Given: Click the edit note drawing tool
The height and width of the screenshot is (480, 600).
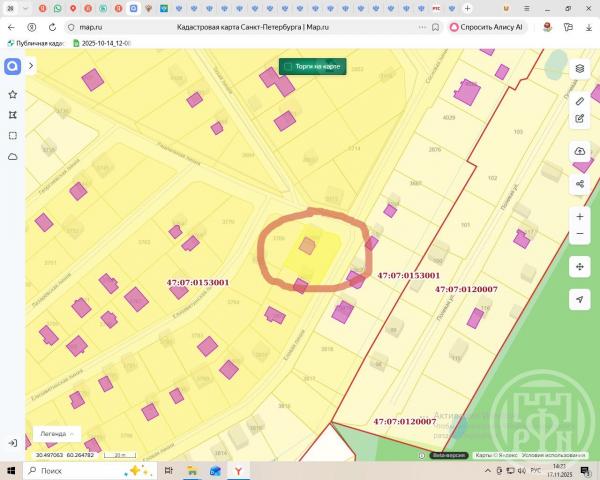Looking at the screenshot, I should [580, 118].
